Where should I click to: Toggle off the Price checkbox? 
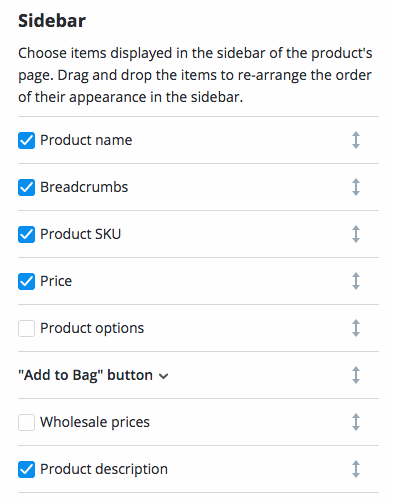pyautogui.click(x=26, y=281)
